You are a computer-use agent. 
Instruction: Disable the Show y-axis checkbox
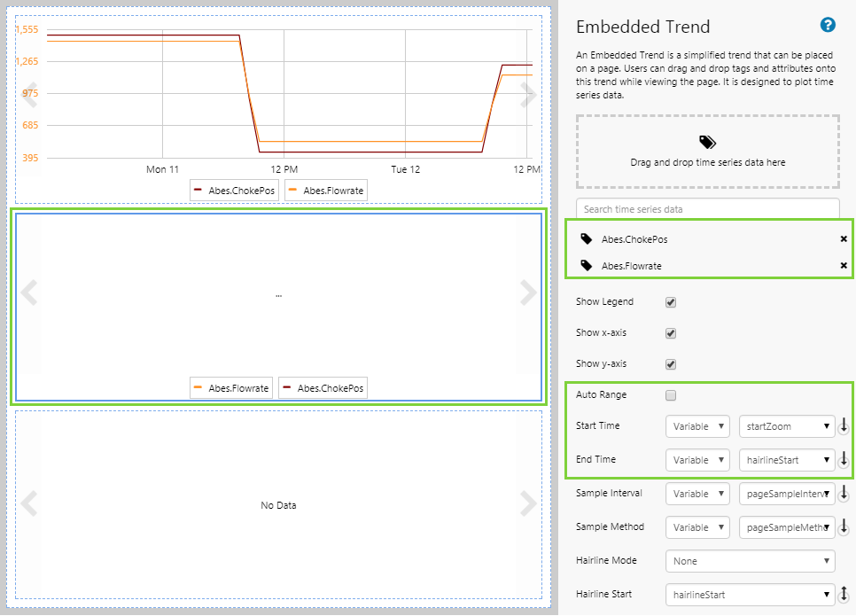click(x=671, y=364)
